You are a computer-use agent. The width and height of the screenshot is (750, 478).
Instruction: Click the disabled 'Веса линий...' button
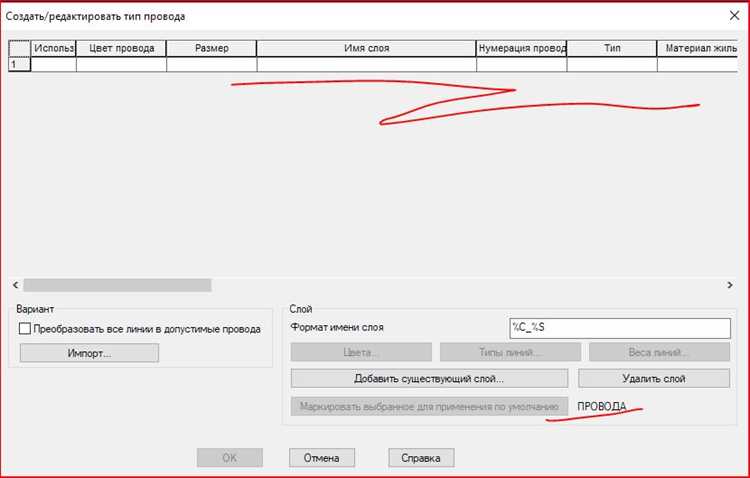(660, 352)
